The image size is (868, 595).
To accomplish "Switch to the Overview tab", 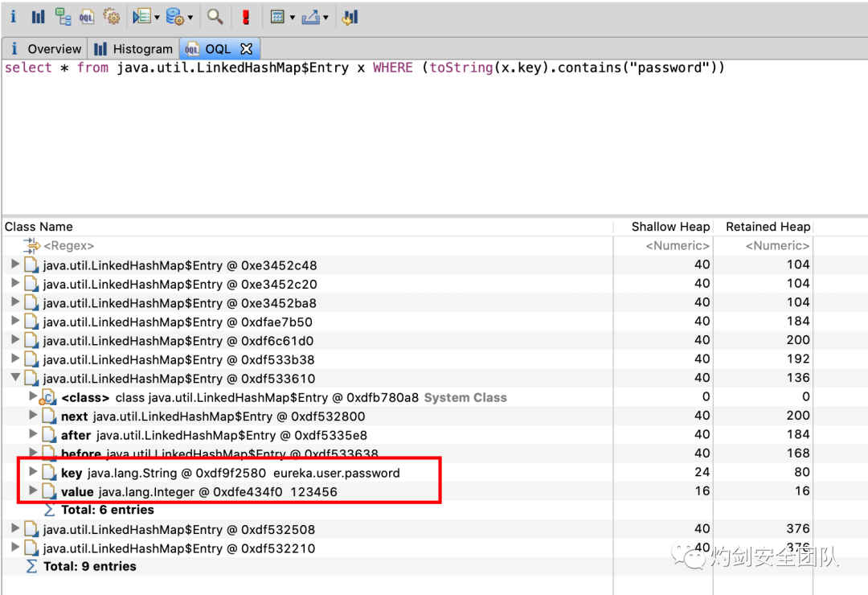I will [x=45, y=49].
